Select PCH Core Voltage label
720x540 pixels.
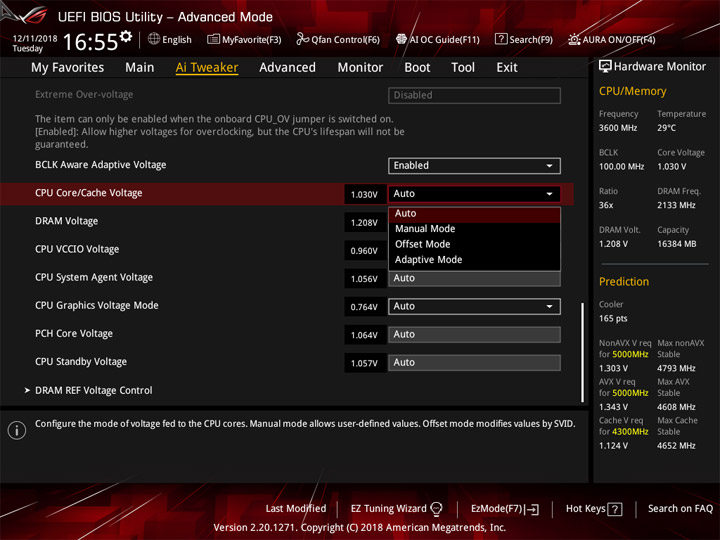tap(74, 334)
